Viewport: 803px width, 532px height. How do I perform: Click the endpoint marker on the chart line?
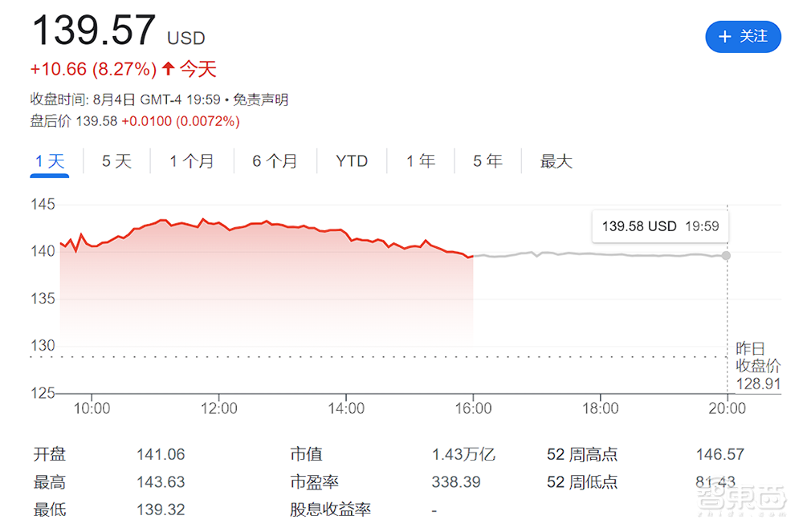tap(726, 256)
